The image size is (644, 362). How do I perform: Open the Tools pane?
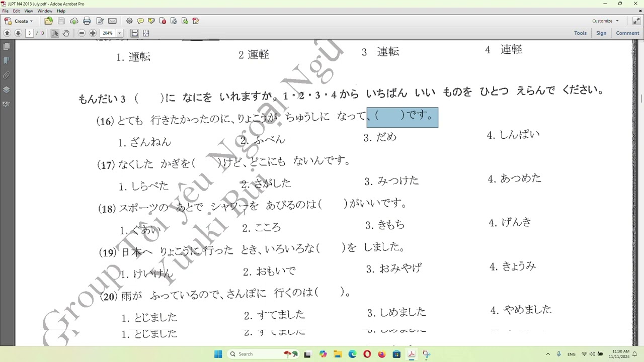tap(580, 33)
